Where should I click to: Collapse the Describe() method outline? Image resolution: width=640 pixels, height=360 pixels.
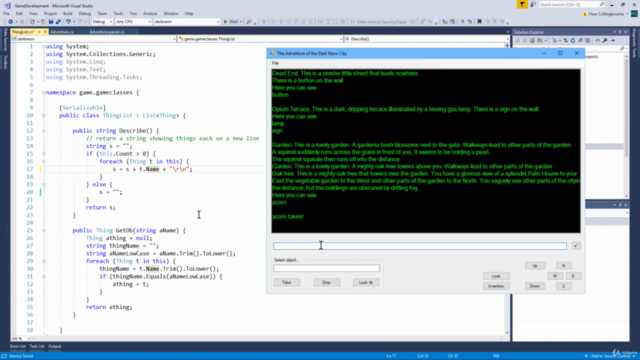[43, 131]
